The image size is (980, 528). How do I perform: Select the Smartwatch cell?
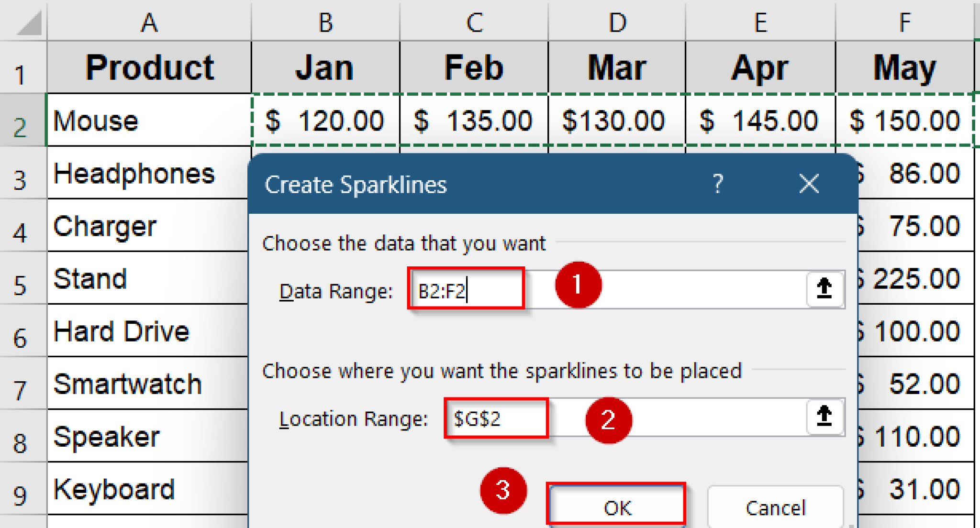[147, 383]
